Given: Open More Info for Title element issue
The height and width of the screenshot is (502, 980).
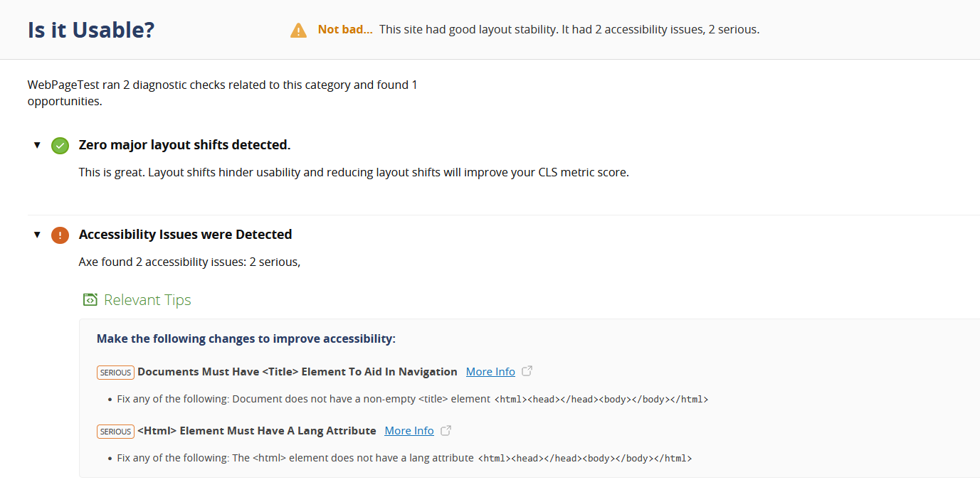Looking at the screenshot, I should tap(490, 371).
